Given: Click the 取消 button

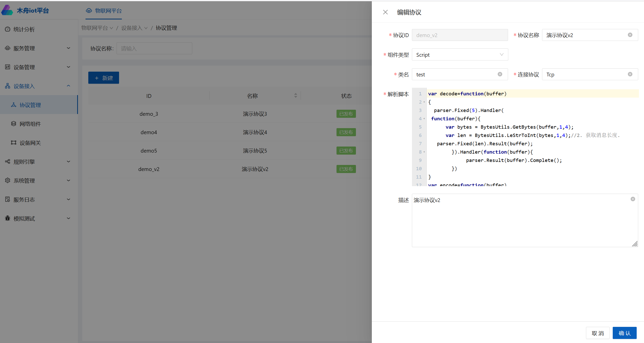Looking at the screenshot, I should click(598, 333).
